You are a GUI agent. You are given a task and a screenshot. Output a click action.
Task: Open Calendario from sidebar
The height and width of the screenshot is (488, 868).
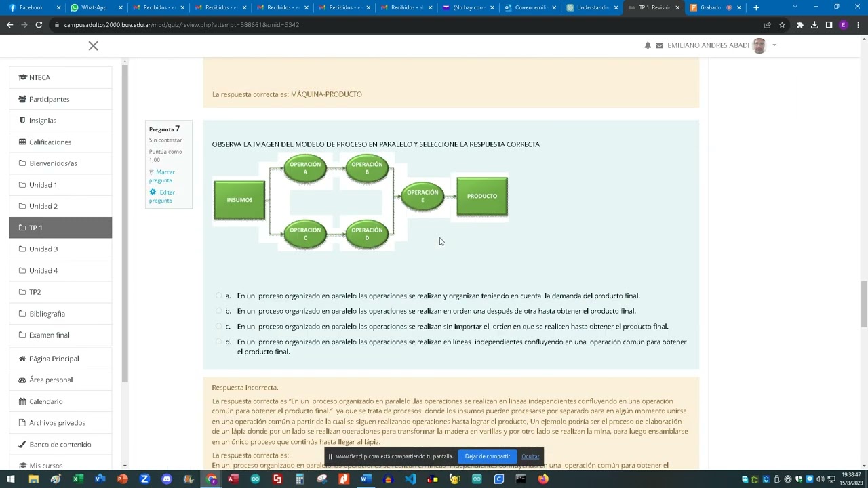[60, 401]
